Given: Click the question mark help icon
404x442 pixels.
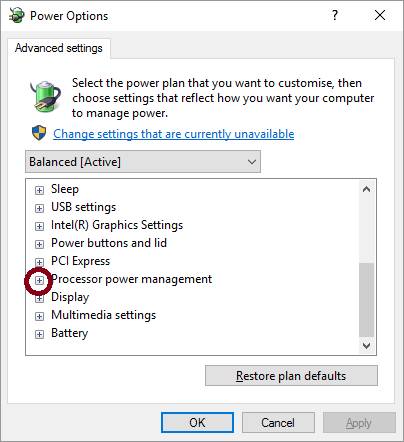Looking at the screenshot, I should [335, 15].
